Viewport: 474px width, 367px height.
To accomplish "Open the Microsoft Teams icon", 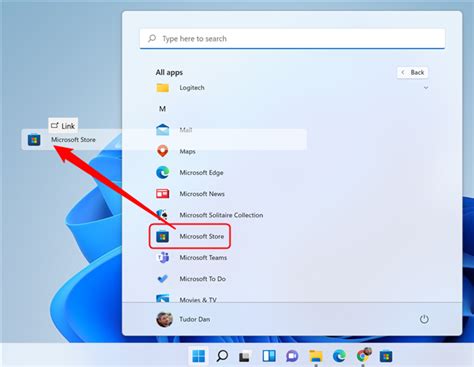I will 163,257.
